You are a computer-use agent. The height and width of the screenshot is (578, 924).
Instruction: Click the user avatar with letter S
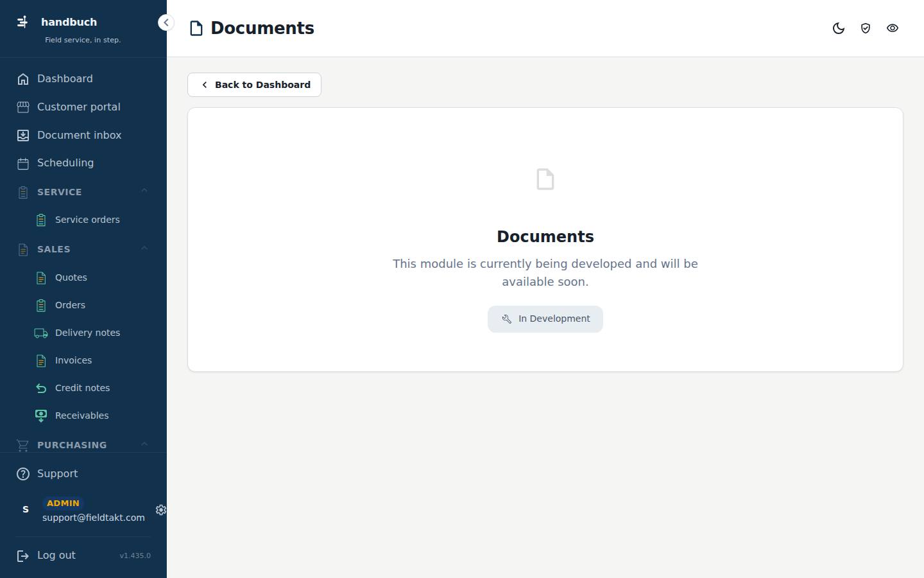click(x=26, y=509)
